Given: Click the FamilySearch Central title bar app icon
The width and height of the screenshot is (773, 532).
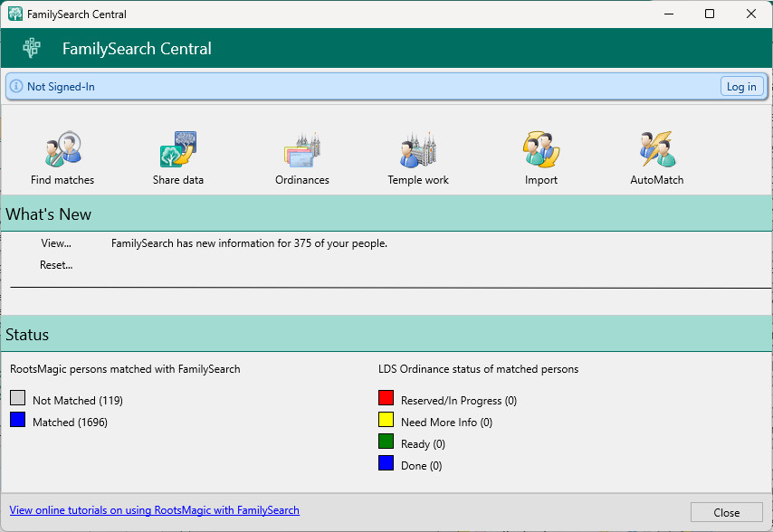Looking at the screenshot, I should pos(14,14).
